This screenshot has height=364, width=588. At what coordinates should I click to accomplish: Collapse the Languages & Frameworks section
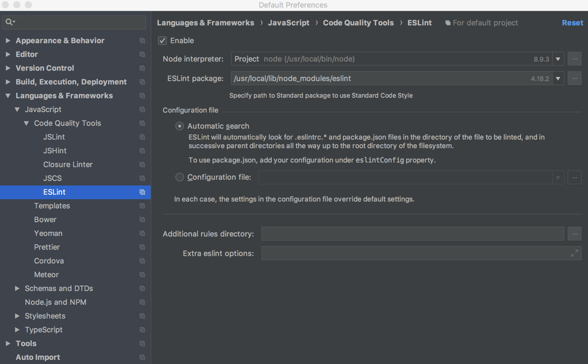8,95
